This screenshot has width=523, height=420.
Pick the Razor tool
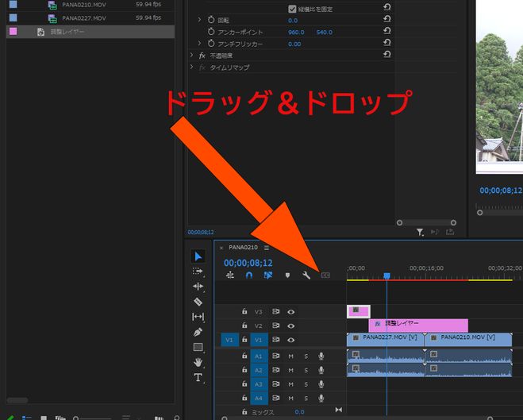tap(198, 302)
